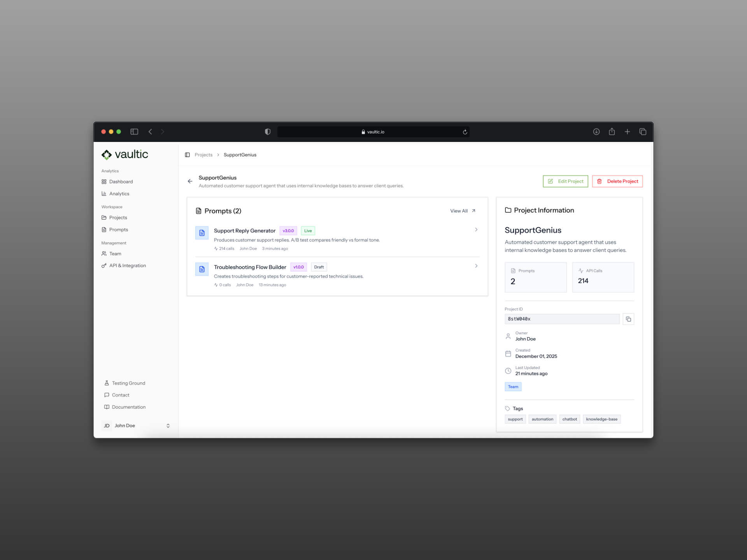Select the Live status badge
The image size is (747, 560).
coord(308,230)
